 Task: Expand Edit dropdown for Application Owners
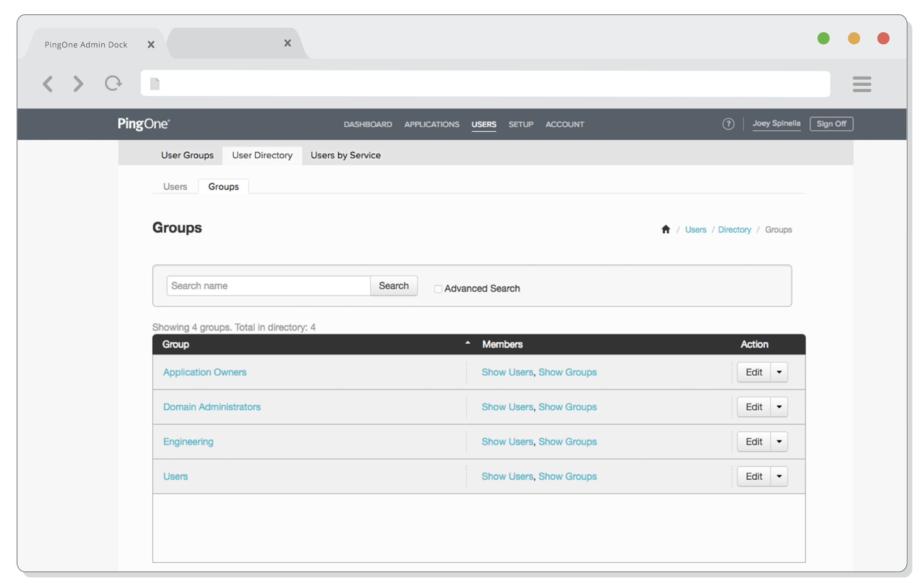click(779, 372)
